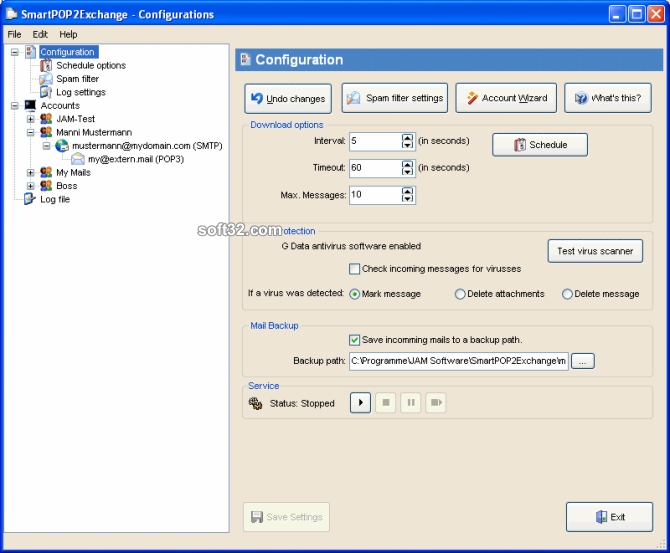Click into the Max. Messages input field

pyautogui.click(x=375, y=195)
